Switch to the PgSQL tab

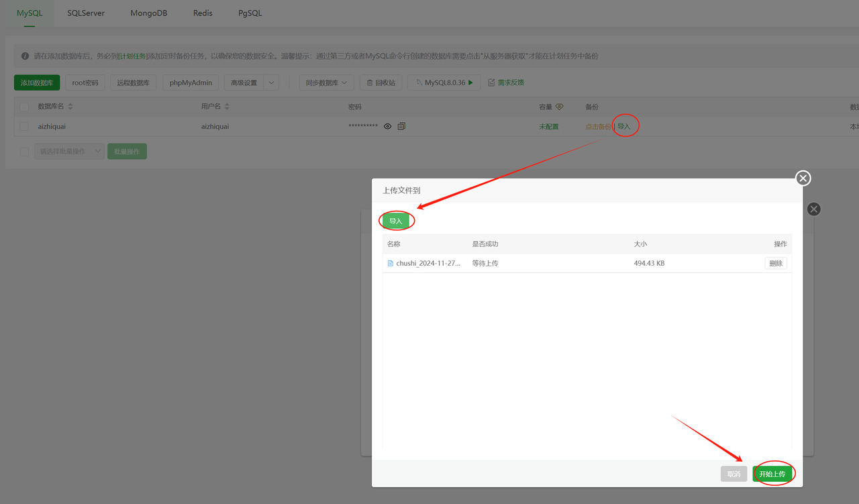[x=250, y=13]
